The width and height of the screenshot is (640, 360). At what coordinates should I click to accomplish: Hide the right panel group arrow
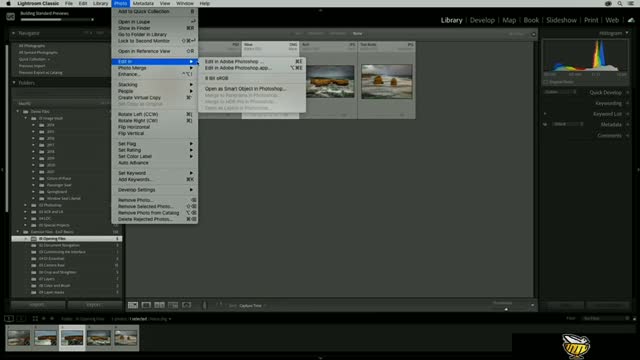638,170
